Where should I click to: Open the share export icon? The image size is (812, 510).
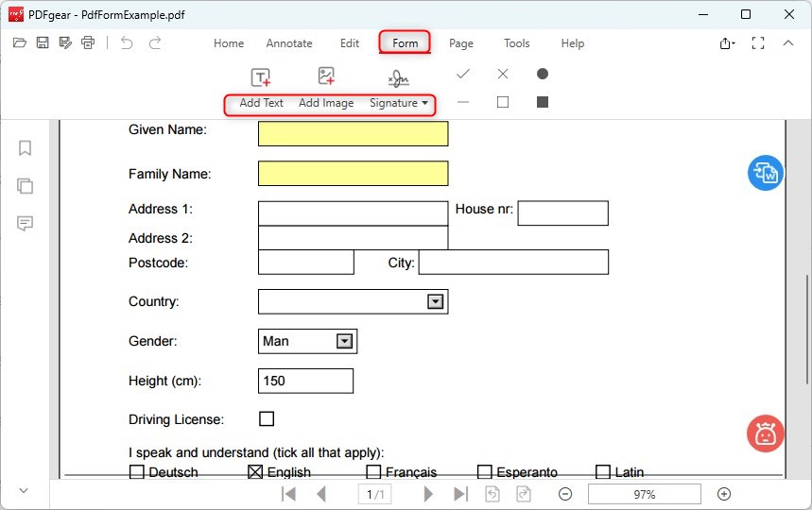pos(727,43)
